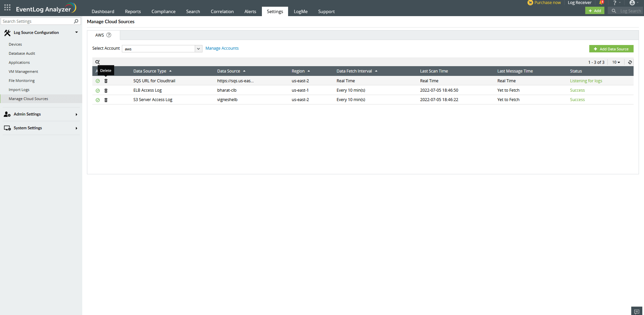644x315 pixels.
Task: Go to the Correlation menu
Action: (x=222, y=11)
